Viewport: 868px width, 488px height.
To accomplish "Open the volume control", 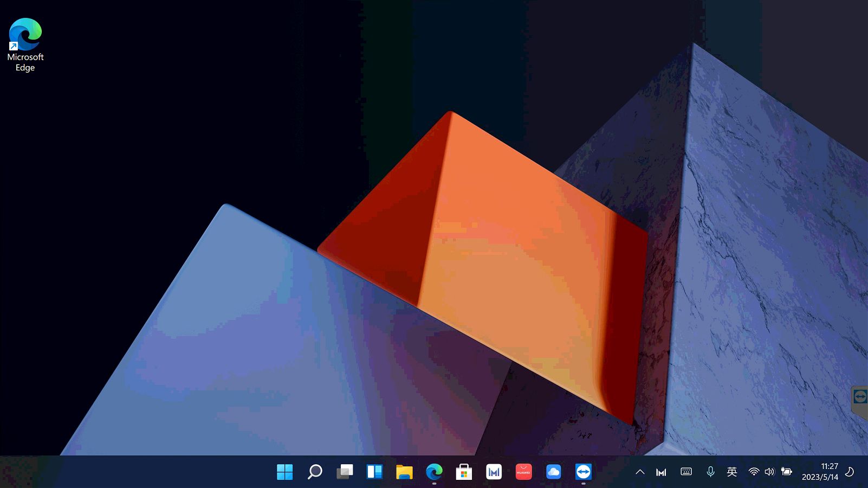I will (x=769, y=472).
